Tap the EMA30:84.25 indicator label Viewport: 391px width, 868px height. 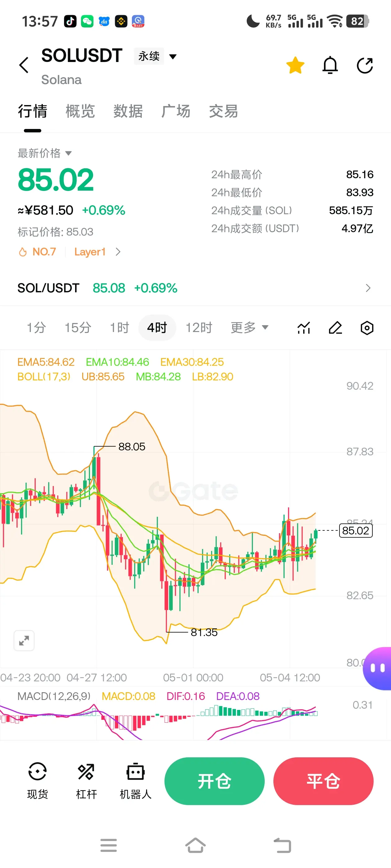(191, 362)
